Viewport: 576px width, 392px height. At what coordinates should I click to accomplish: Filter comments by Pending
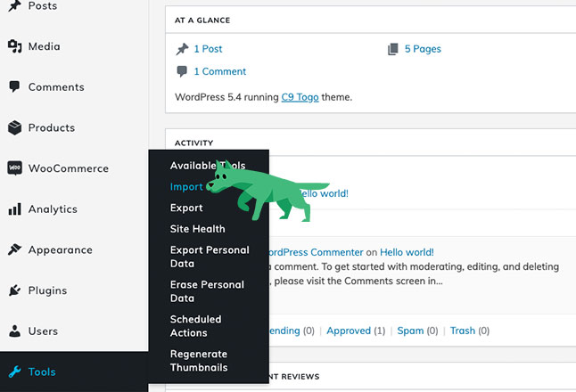coord(284,331)
